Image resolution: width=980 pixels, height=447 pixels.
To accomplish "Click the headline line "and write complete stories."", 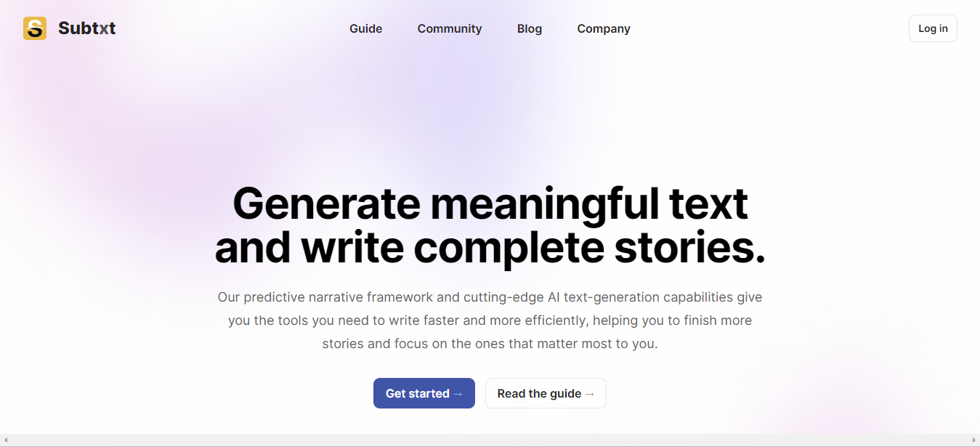I will (x=490, y=247).
